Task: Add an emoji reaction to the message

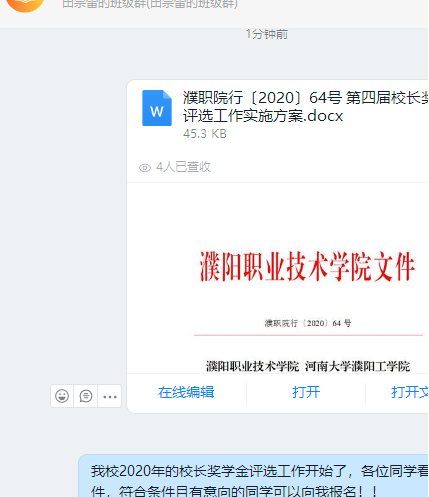Action: [62, 396]
